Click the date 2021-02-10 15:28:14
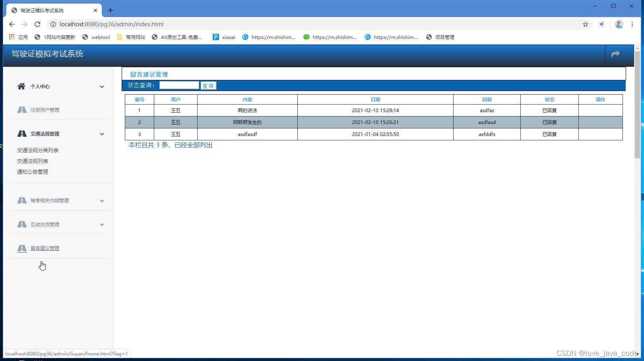 click(x=375, y=110)
